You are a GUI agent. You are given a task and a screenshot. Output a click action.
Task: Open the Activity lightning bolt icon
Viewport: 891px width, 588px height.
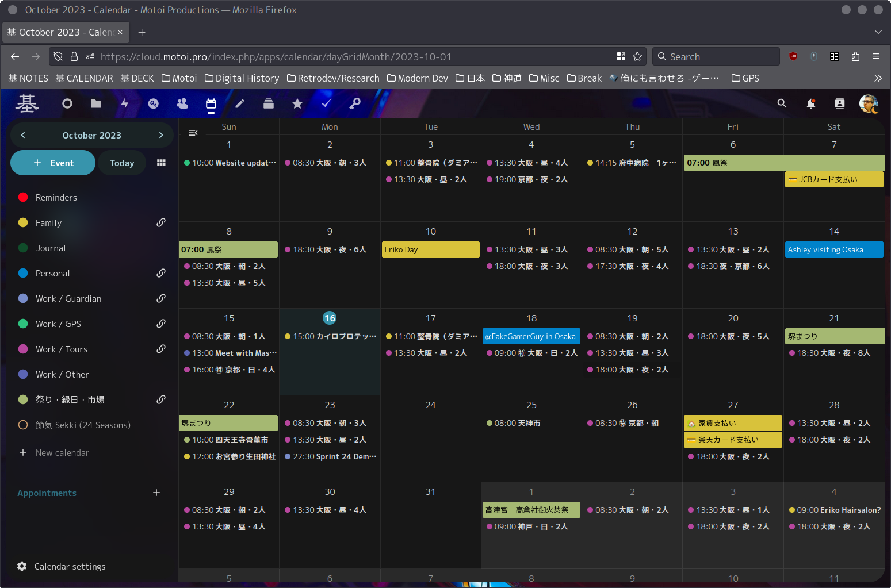[125, 103]
